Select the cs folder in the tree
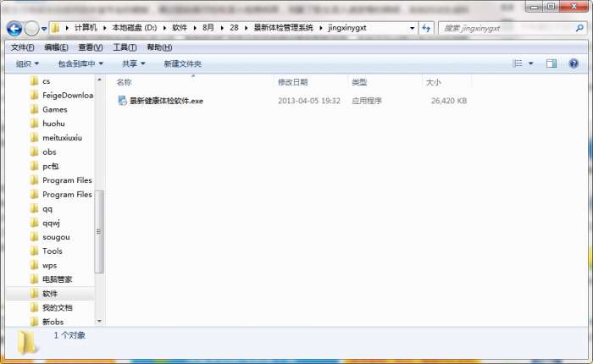Viewport: 593px width, 364px height. point(46,81)
